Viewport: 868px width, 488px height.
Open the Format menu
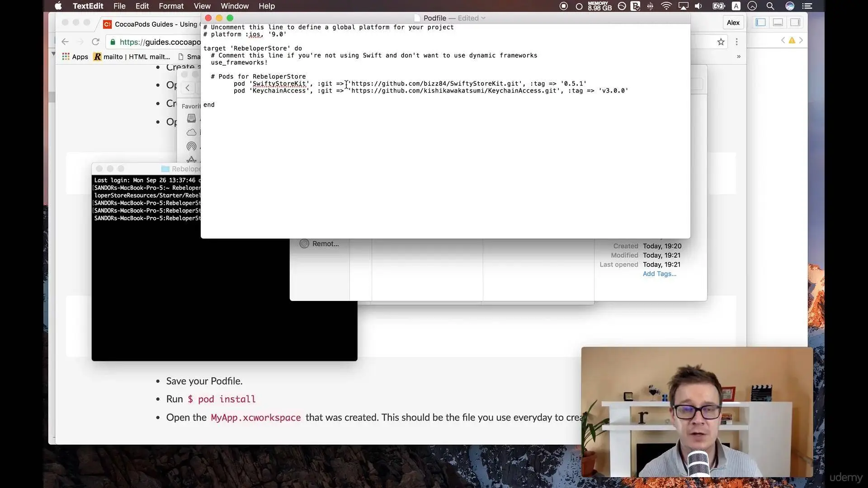pos(171,6)
